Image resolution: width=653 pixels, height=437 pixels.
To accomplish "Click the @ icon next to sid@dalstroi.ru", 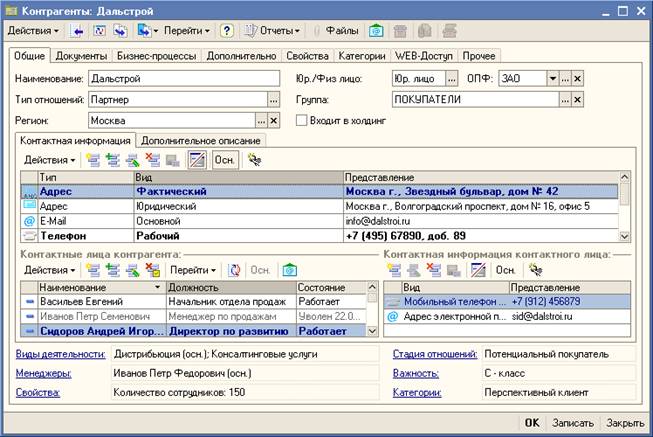I will (x=392, y=317).
